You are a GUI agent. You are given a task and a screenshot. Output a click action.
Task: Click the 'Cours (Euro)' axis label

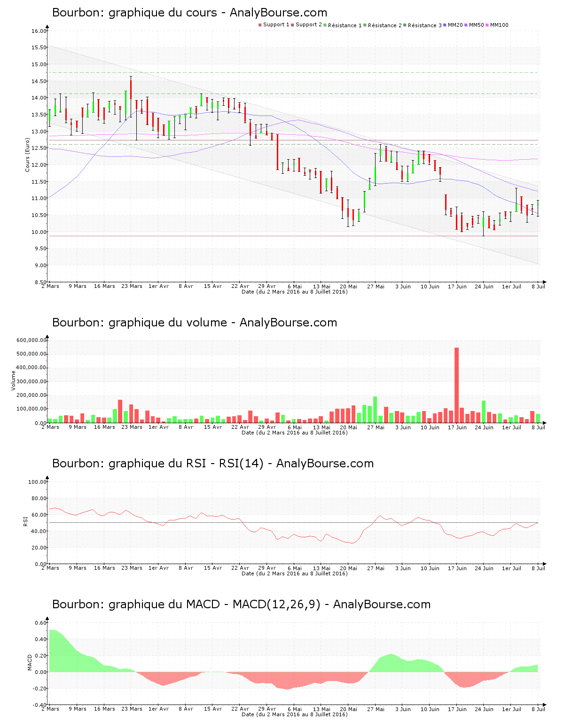(x=27, y=155)
